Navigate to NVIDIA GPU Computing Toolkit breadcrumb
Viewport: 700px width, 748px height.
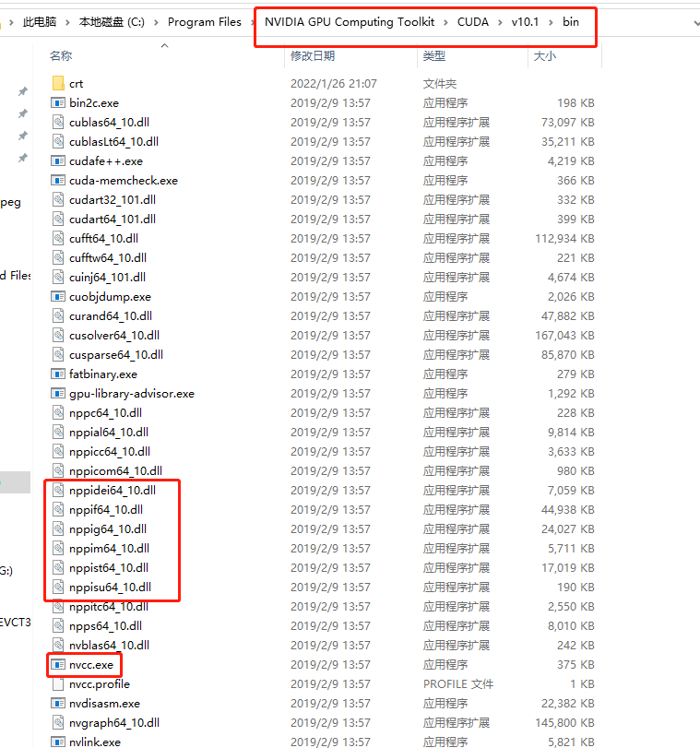(349, 22)
